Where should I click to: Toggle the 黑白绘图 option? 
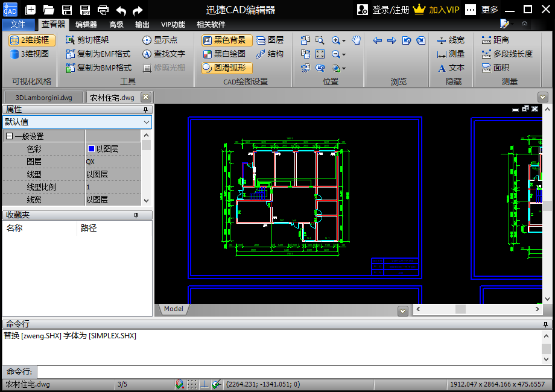pos(224,54)
